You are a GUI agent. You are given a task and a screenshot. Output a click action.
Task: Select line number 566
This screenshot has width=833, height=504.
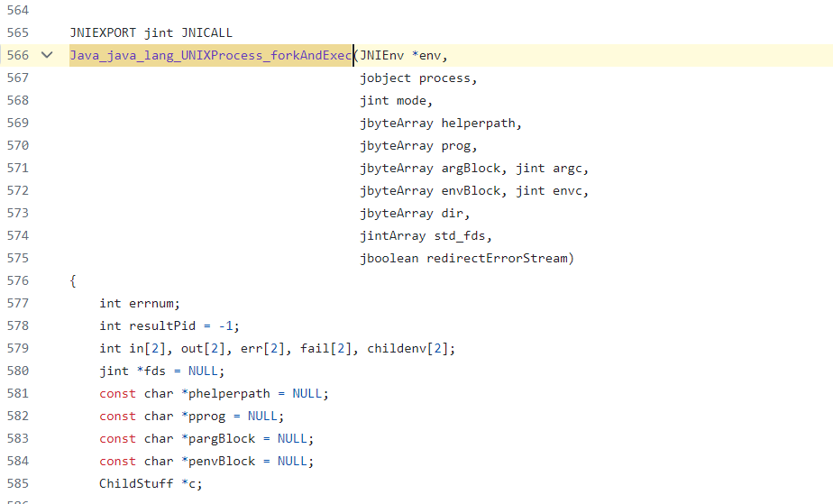coord(17,55)
